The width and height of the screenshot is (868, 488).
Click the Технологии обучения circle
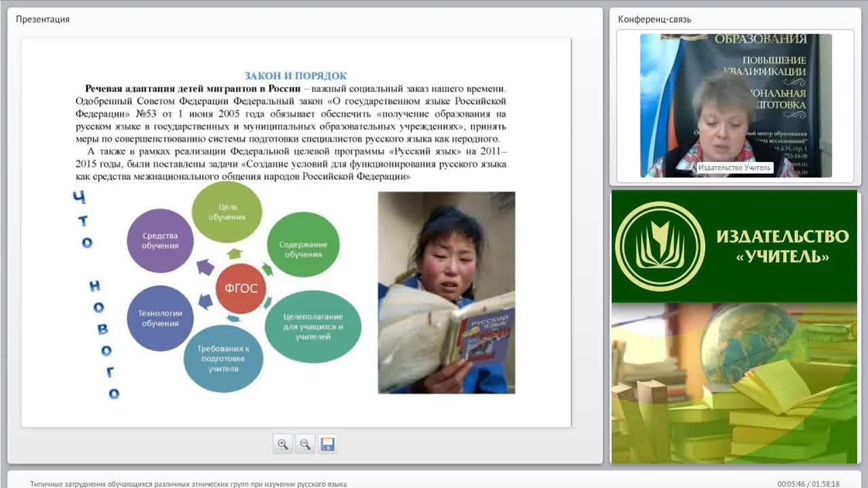coord(160,318)
